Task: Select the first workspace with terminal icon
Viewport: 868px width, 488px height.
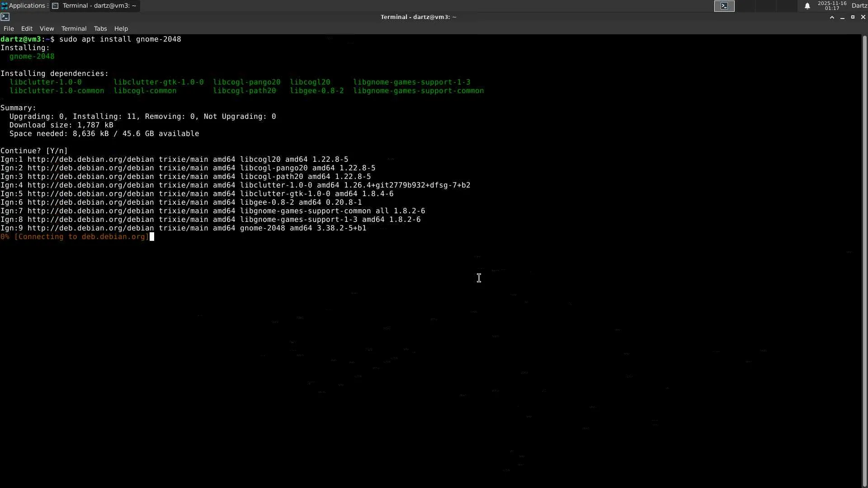Action: (x=724, y=6)
